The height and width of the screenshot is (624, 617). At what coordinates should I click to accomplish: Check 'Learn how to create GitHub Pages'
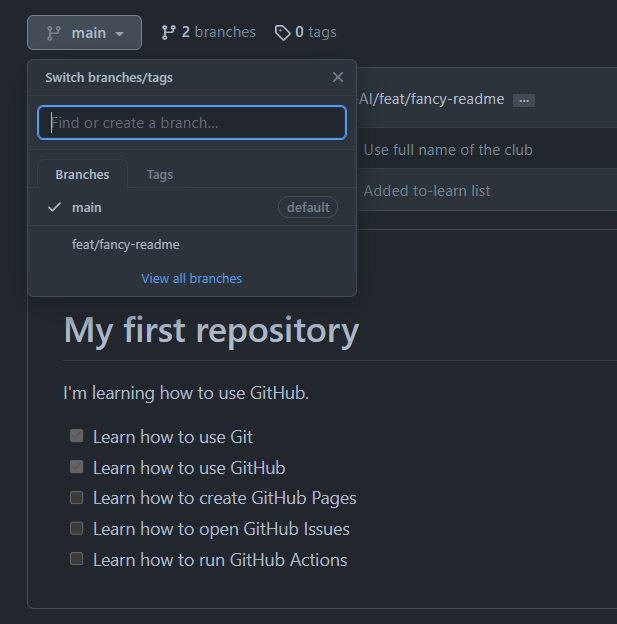coord(76,497)
